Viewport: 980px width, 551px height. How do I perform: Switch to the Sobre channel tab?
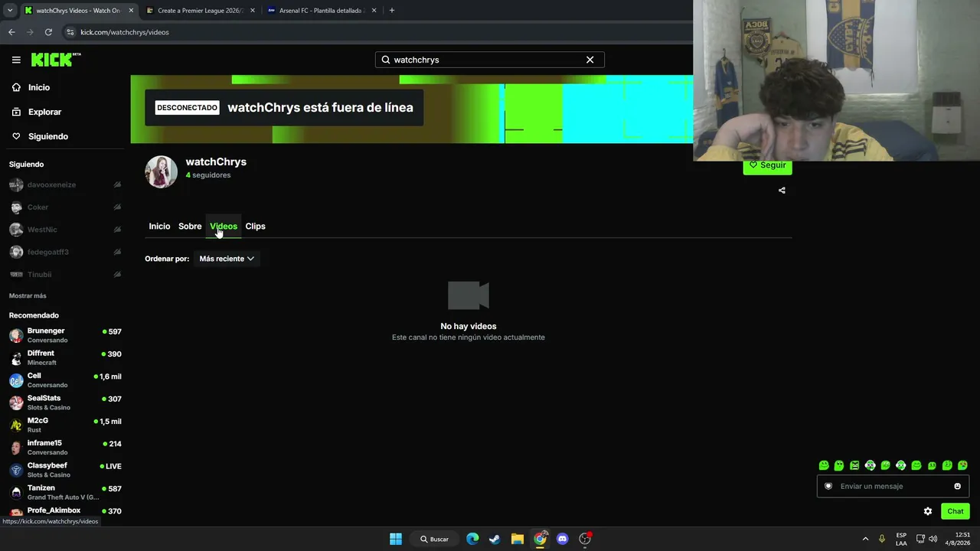tap(190, 227)
